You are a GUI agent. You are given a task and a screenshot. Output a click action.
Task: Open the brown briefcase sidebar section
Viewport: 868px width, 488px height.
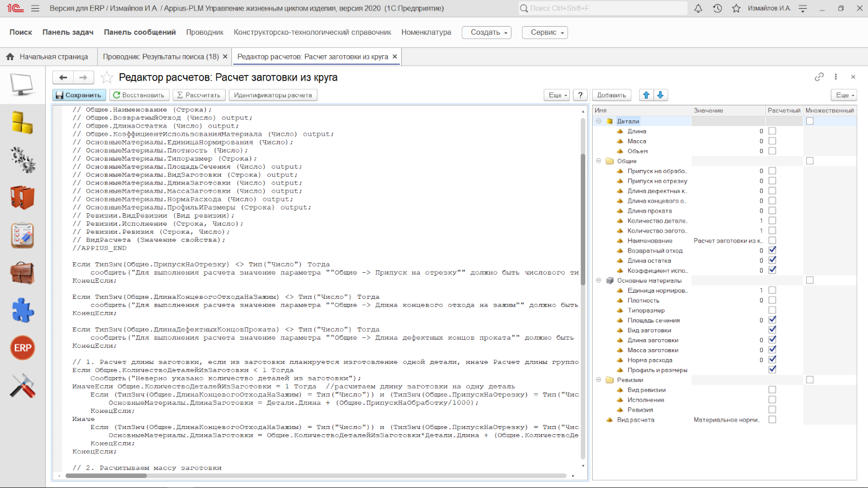click(23, 273)
